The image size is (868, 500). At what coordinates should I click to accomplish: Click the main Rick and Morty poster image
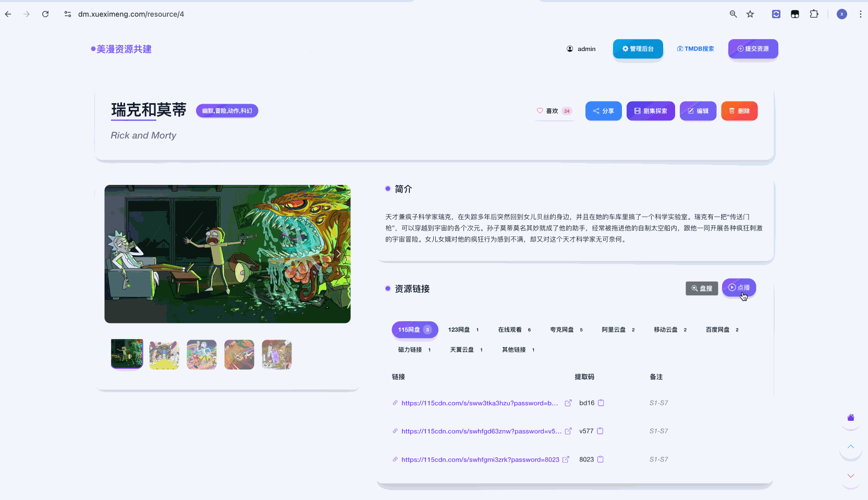coord(227,254)
